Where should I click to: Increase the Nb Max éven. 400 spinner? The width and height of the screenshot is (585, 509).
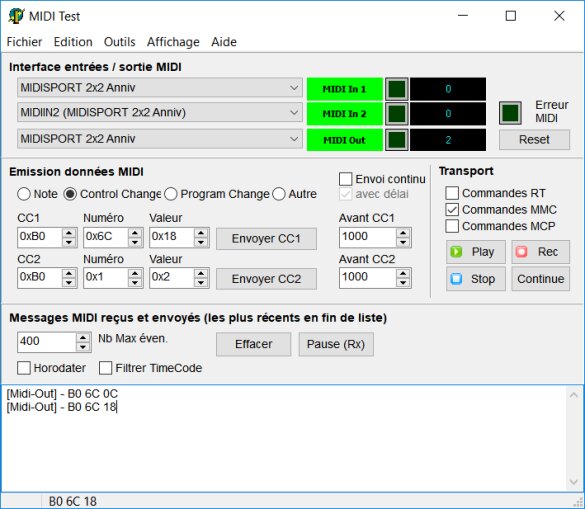pyautogui.click(x=83, y=337)
